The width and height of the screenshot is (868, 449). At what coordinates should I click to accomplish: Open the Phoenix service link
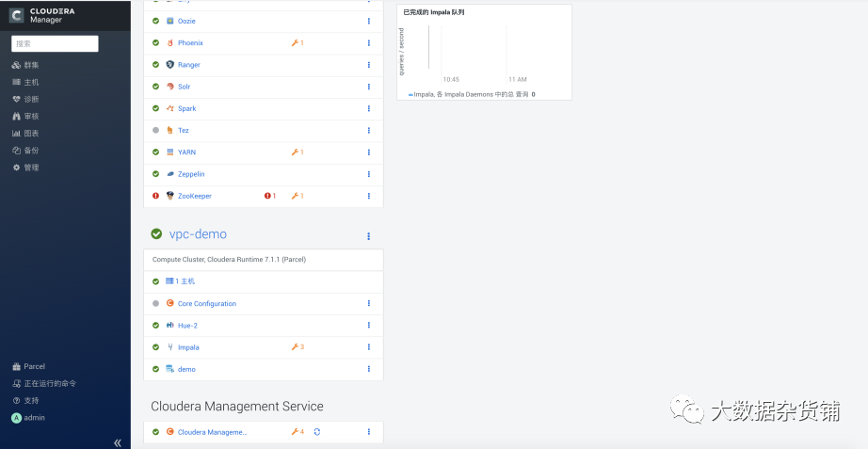click(190, 42)
